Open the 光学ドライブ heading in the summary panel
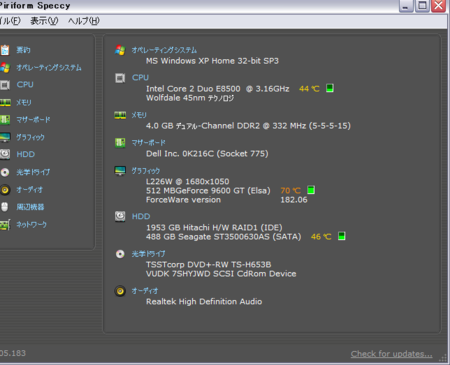450x365 pixels. click(x=148, y=254)
